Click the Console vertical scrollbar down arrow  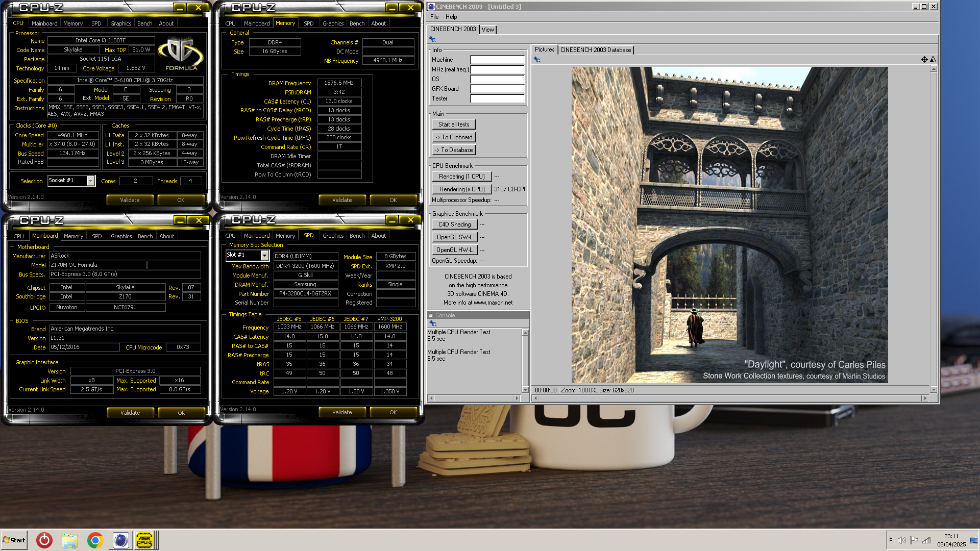[525, 390]
